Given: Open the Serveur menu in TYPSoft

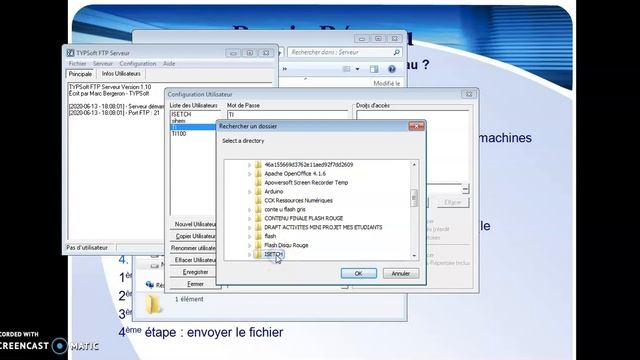Looking at the screenshot, I should (102, 64).
